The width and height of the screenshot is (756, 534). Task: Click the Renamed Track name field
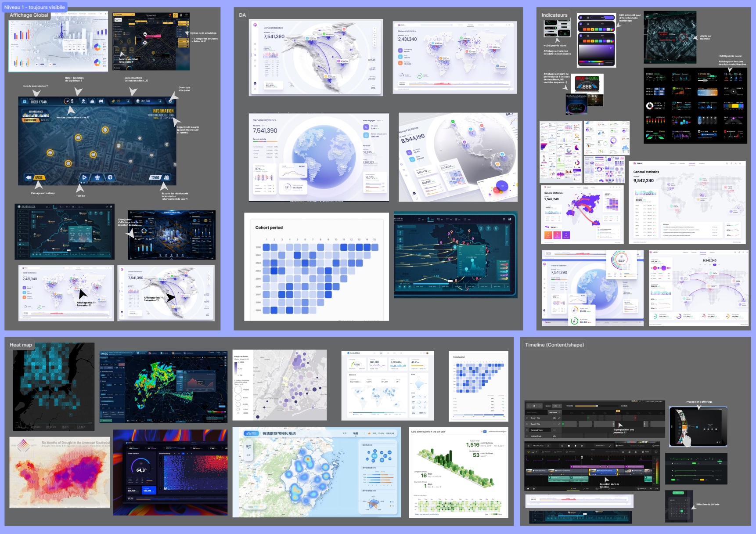(540, 430)
